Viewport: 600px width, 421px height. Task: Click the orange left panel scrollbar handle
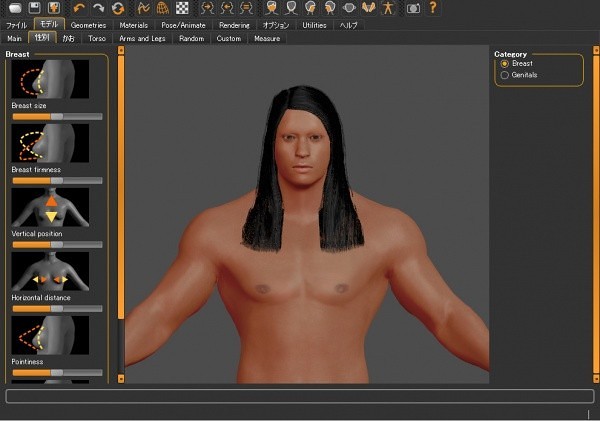(121, 187)
